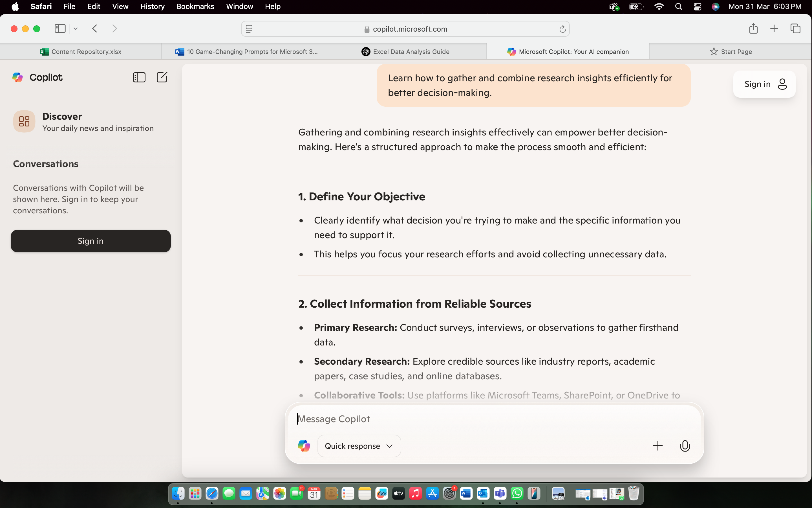Open the Discover tile icon
The height and width of the screenshot is (508, 812).
pyautogui.click(x=24, y=121)
